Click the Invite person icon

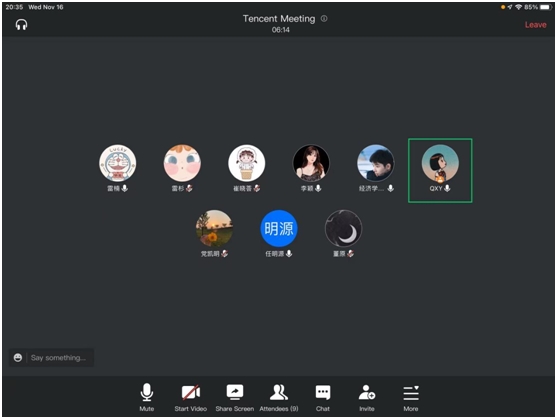[x=367, y=392]
